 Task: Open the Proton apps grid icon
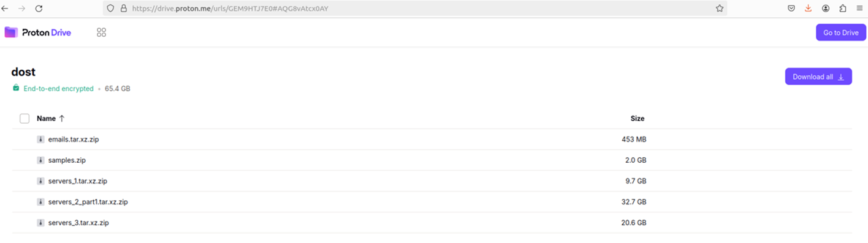(102, 32)
